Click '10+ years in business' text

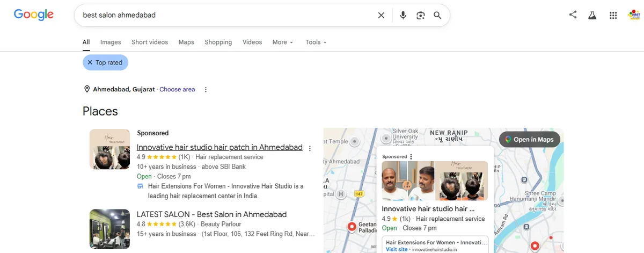point(166,167)
